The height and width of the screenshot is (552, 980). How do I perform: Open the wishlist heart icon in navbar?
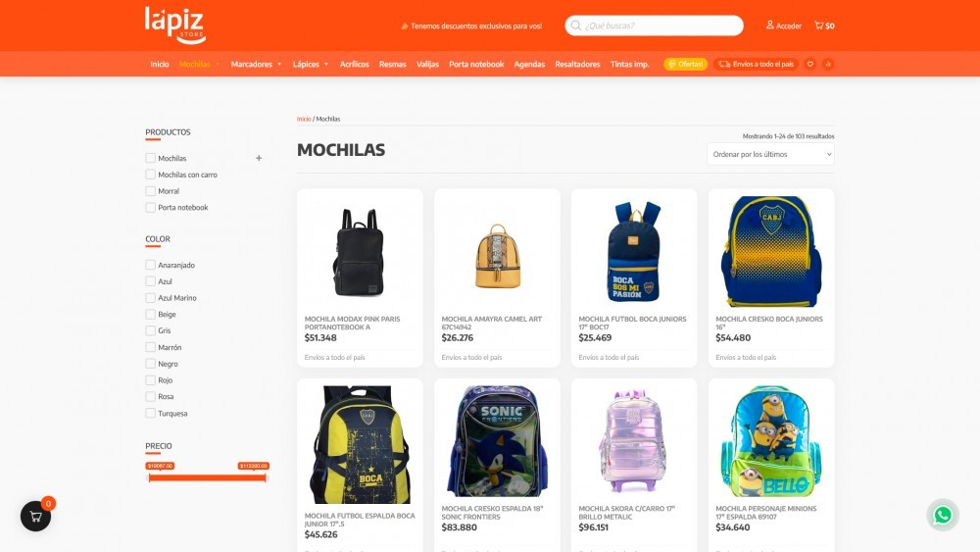(810, 64)
